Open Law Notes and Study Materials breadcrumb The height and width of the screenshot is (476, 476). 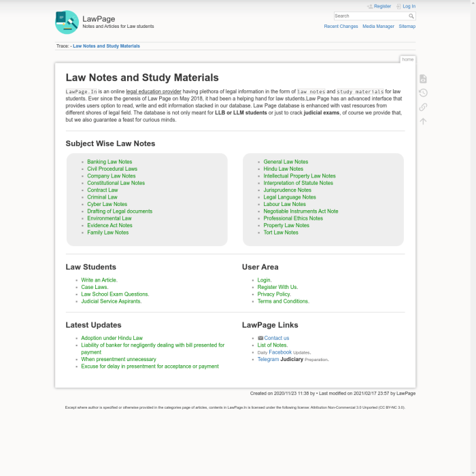106,46
